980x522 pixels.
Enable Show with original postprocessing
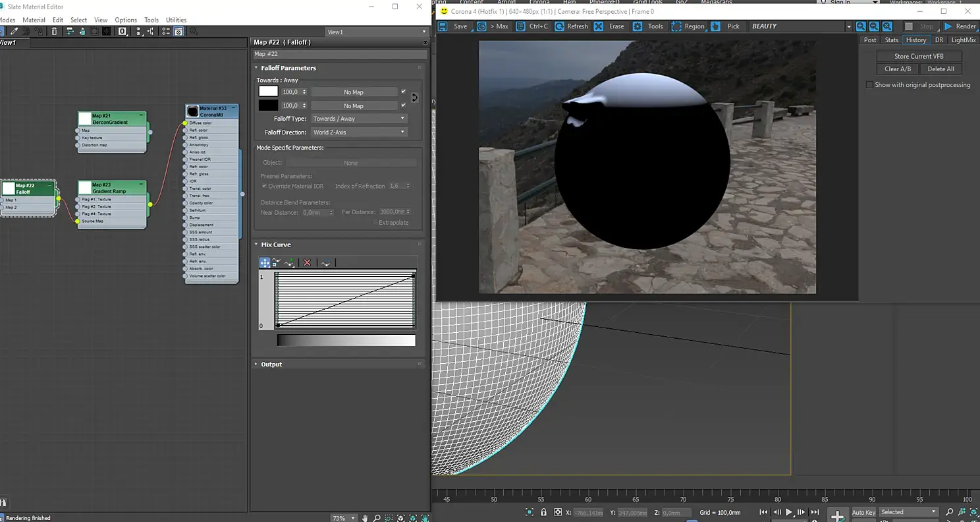pos(869,85)
